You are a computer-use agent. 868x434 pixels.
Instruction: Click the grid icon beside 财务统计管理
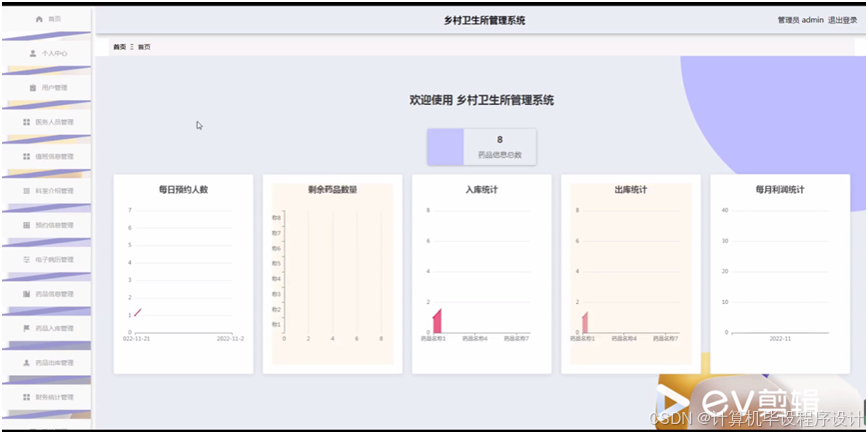(x=26, y=397)
